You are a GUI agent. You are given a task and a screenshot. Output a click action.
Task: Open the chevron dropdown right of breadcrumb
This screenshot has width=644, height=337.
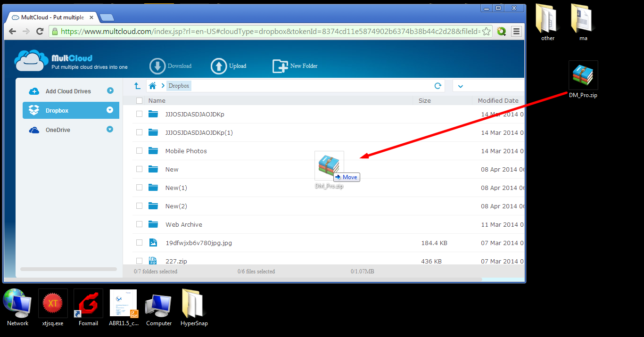point(461,86)
